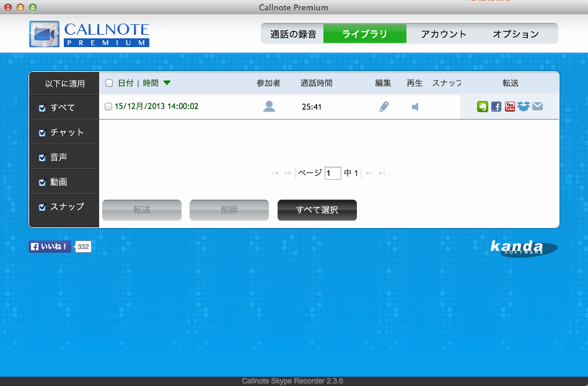Open the 通話の録音 tab
The height and width of the screenshot is (386, 588).
[x=293, y=33]
